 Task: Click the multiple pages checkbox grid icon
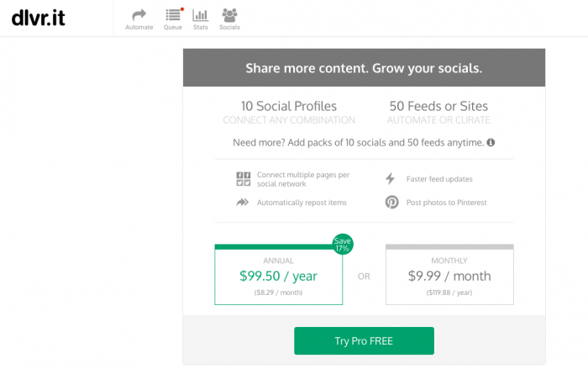pos(243,178)
